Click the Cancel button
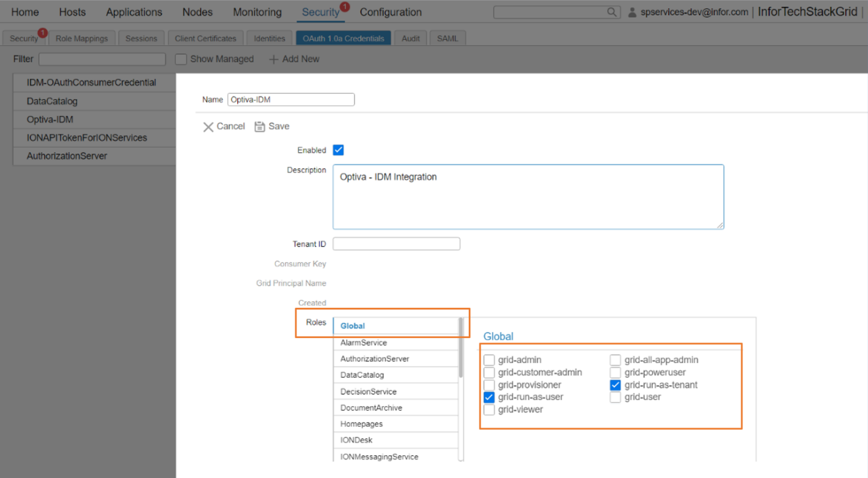The image size is (868, 478). [x=230, y=126]
